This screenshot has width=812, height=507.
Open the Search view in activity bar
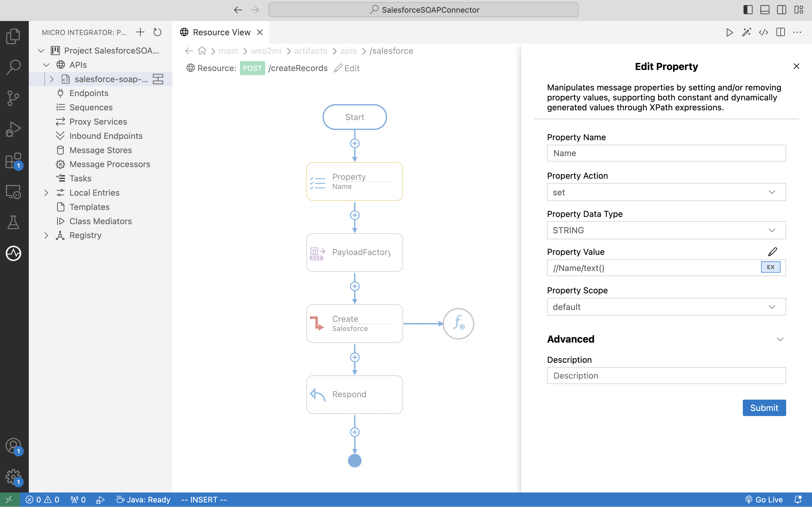13,67
